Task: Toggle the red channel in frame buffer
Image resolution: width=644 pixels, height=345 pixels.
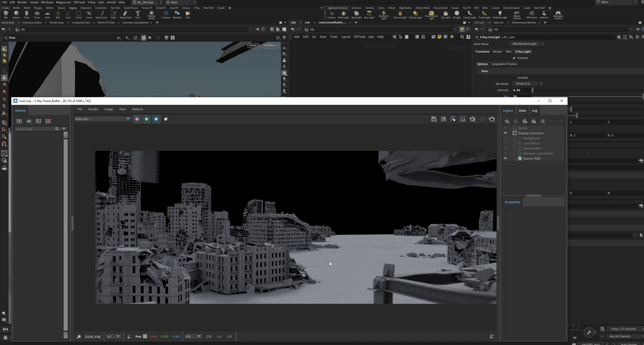Action: (137, 119)
